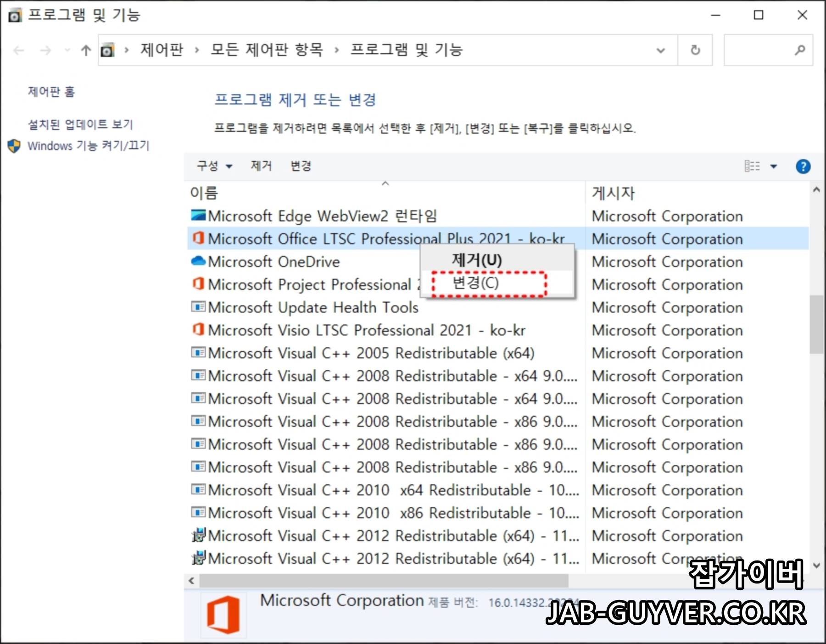Click the Visual C++ 2010 x64 icon
The width and height of the screenshot is (826, 644).
(198, 489)
